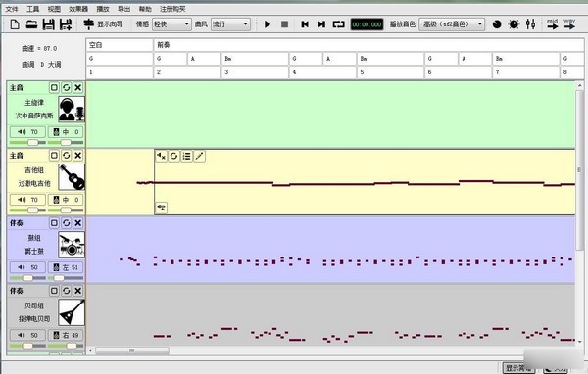Viewport: 588px width, 374px height.
Task: Open the mixer sliders icon in toolbar
Action: coord(530,24)
